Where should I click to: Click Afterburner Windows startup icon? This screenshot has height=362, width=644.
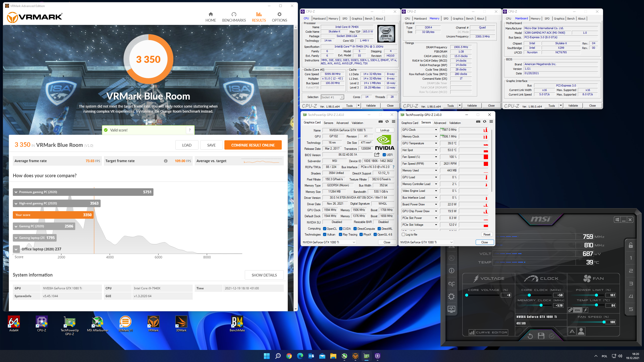tap(617, 220)
